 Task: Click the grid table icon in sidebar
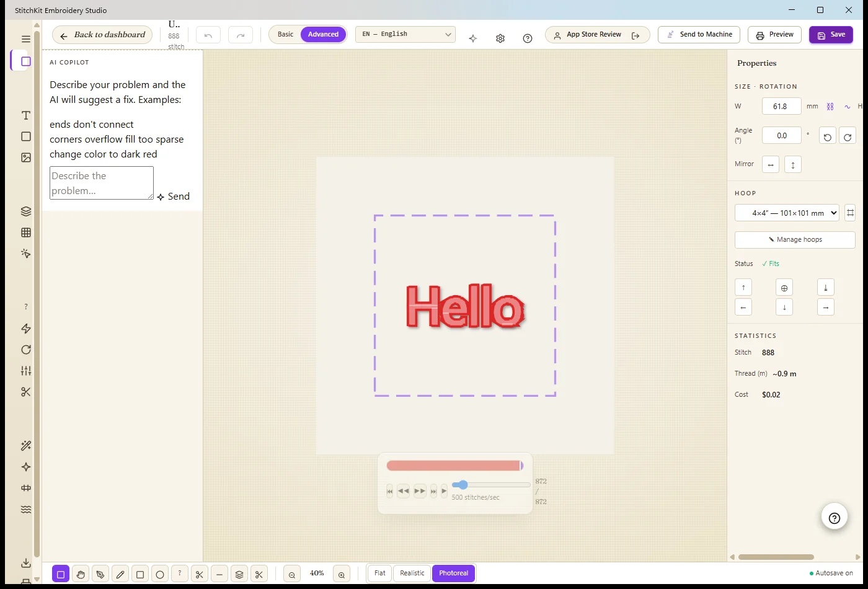[25, 232]
